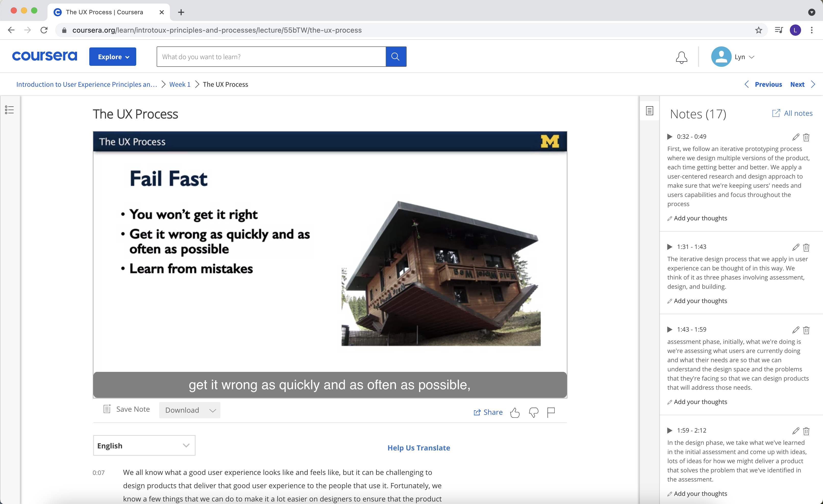
Task: Click the notifications bell icon
Action: (x=681, y=57)
